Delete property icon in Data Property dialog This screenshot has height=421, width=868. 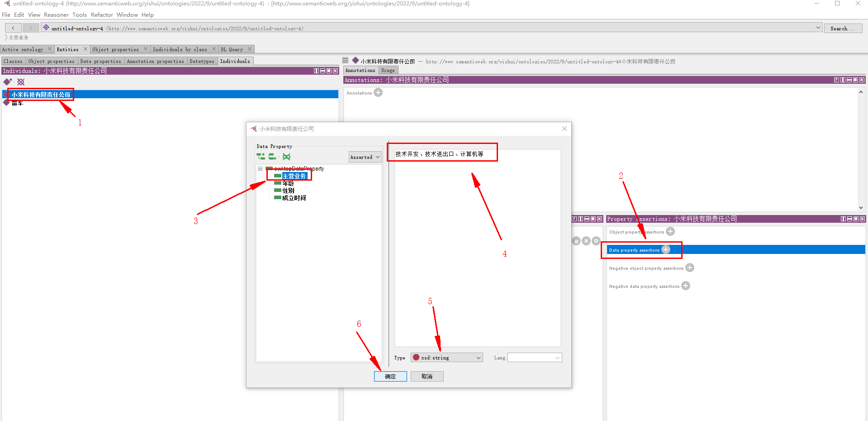click(x=286, y=157)
